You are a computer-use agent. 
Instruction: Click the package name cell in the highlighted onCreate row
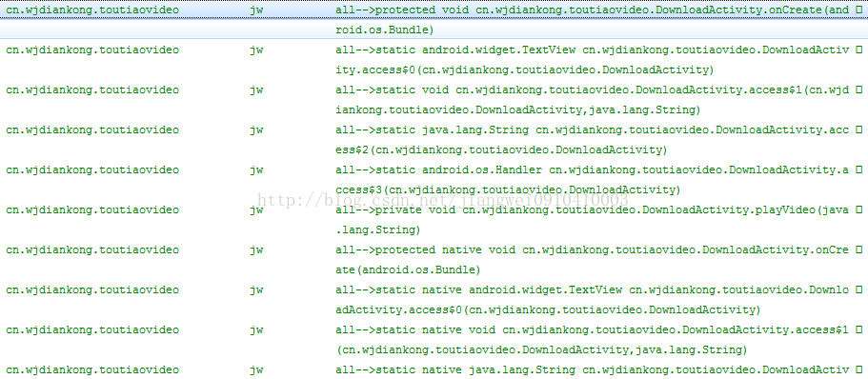click(x=92, y=10)
